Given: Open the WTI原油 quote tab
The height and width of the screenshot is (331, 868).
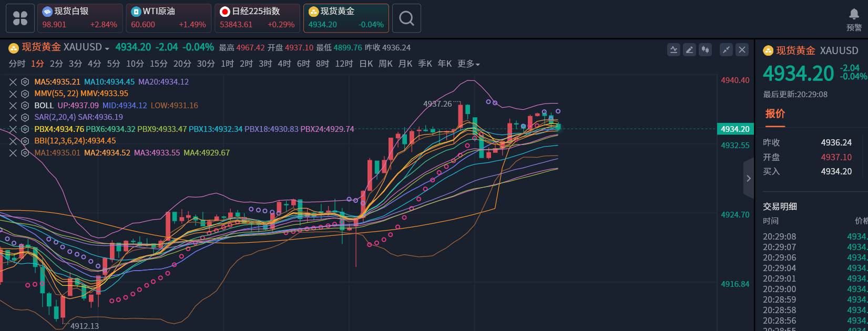Looking at the screenshot, I should point(168,18).
